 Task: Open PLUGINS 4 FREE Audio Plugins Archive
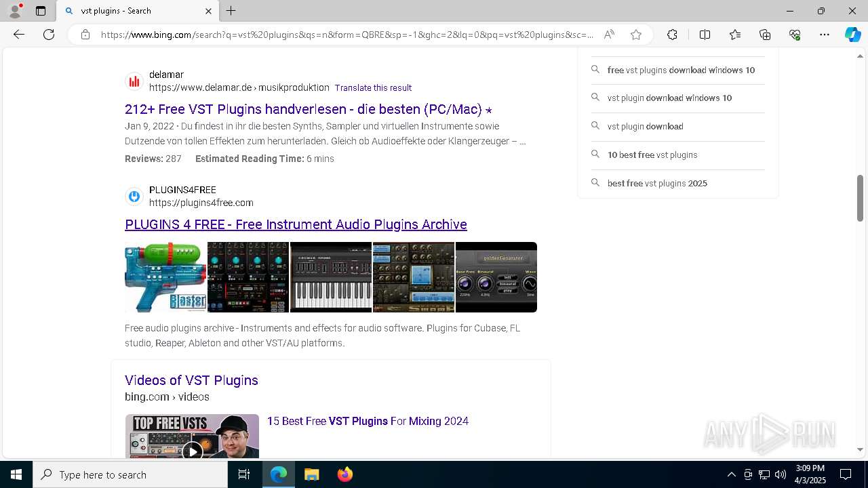coord(296,224)
